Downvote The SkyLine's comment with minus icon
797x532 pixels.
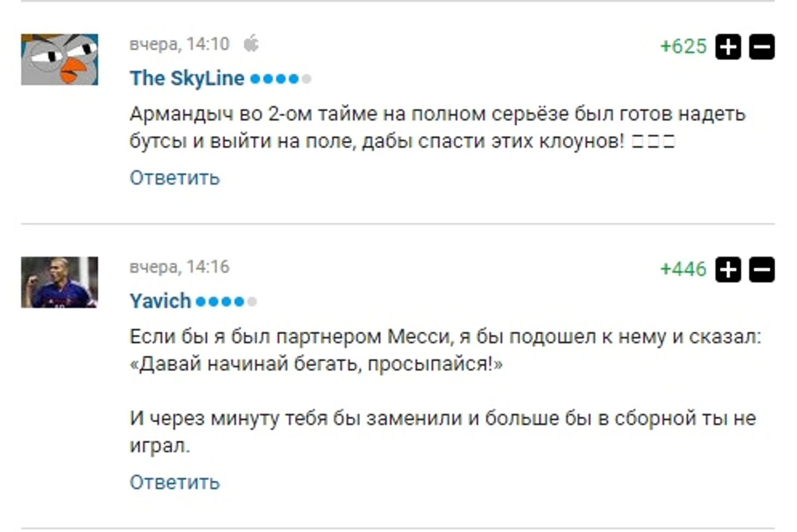point(762,46)
